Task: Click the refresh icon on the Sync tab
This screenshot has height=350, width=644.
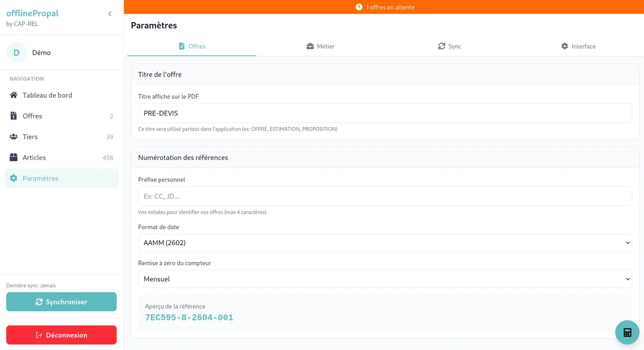Action: (442, 46)
